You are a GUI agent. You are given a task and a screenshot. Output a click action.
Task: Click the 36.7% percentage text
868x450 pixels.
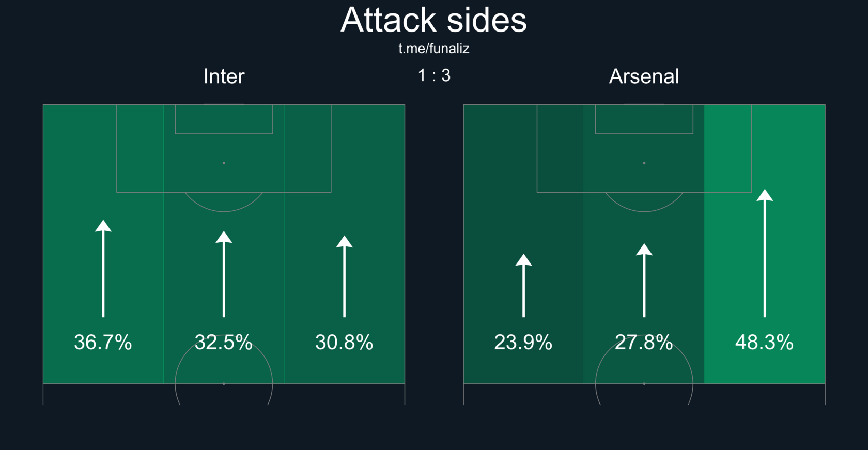tap(103, 342)
